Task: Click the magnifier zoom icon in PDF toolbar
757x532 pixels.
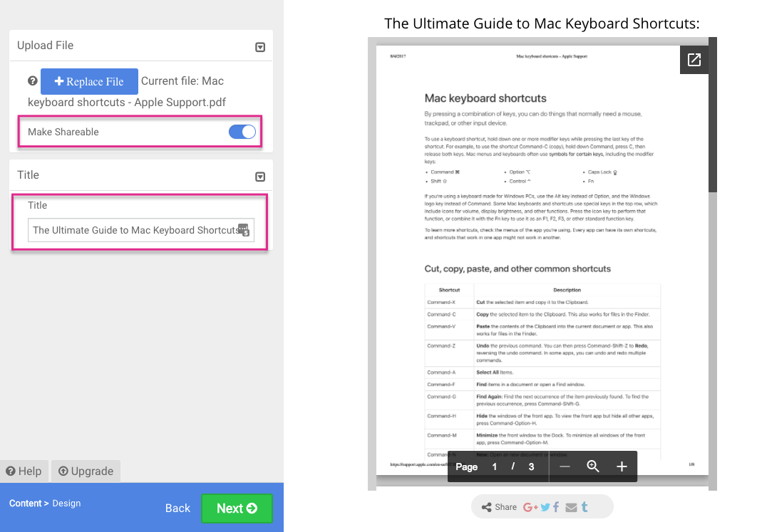Action: [593, 466]
